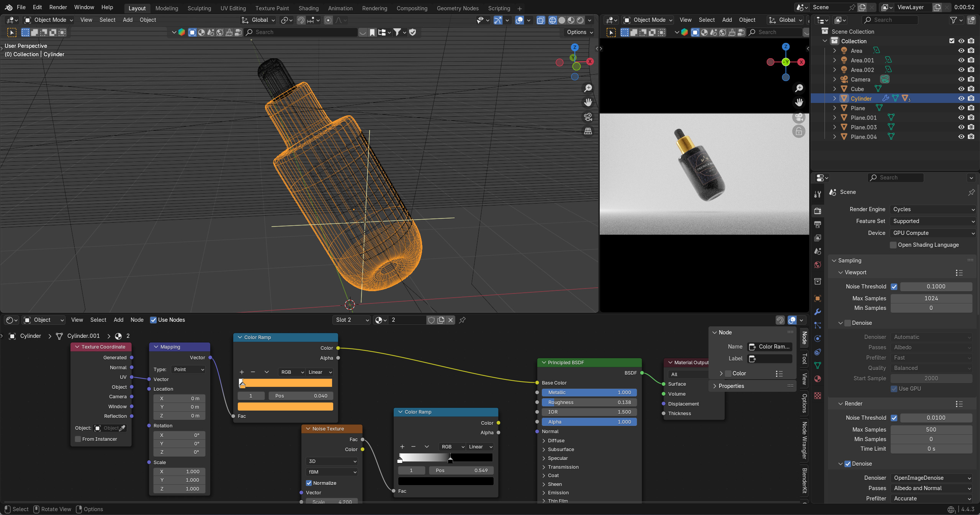980x515 pixels.
Task: Uncheck the Use Nodes checkbox
Action: click(x=153, y=320)
